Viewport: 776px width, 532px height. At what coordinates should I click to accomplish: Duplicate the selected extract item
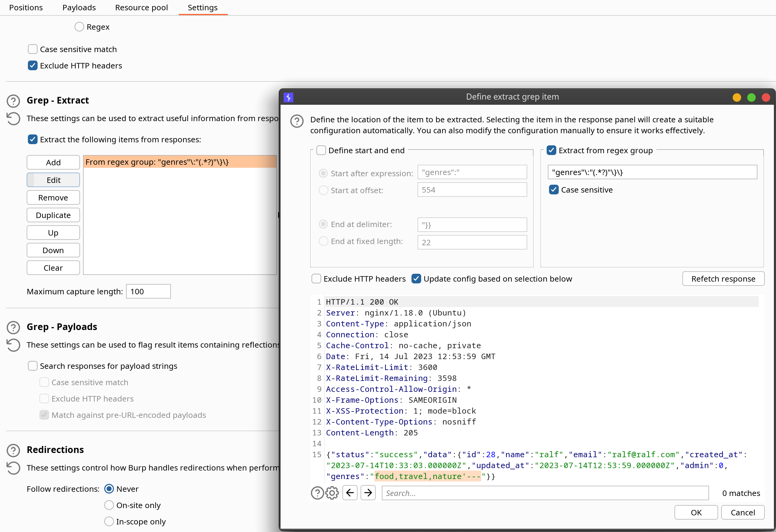(53, 215)
